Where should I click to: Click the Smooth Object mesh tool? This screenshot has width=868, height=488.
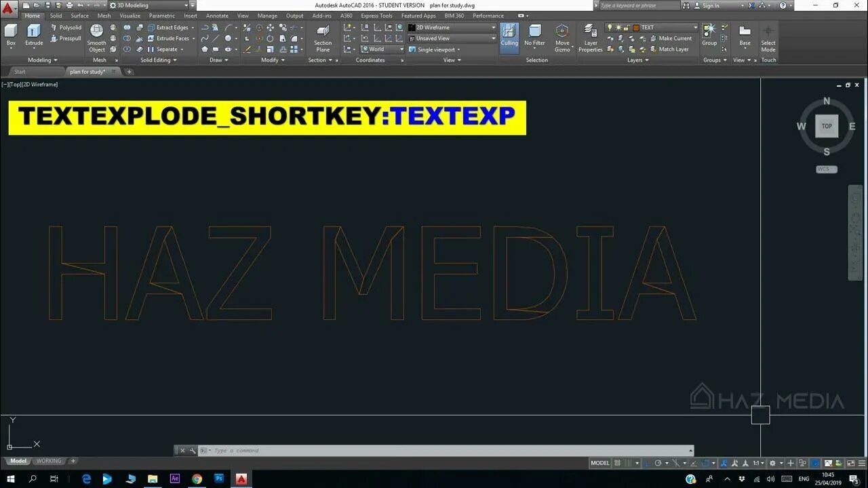pyautogui.click(x=97, y=38)
